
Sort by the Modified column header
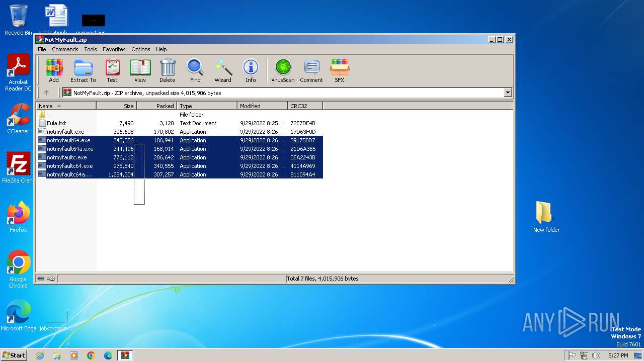click(262, 106)
